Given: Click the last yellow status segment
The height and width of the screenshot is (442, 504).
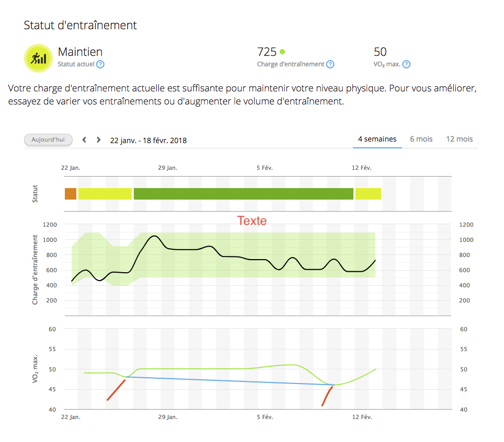Looking at the screenshot, I should (368, 194).
